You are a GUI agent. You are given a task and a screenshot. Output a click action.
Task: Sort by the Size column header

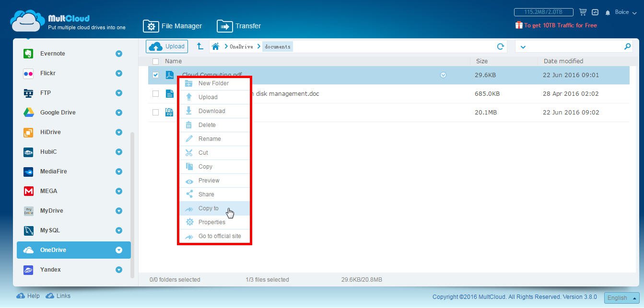point(482,61)
